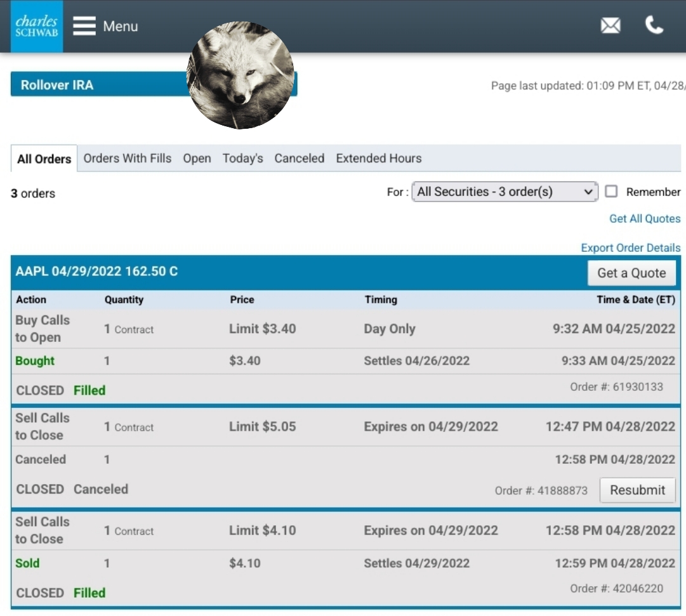The width and height of the screenshot is (686, 616).
Task: Click the AAPL 04/29/2022 162.50 C header
Action: tap(96, 272)
